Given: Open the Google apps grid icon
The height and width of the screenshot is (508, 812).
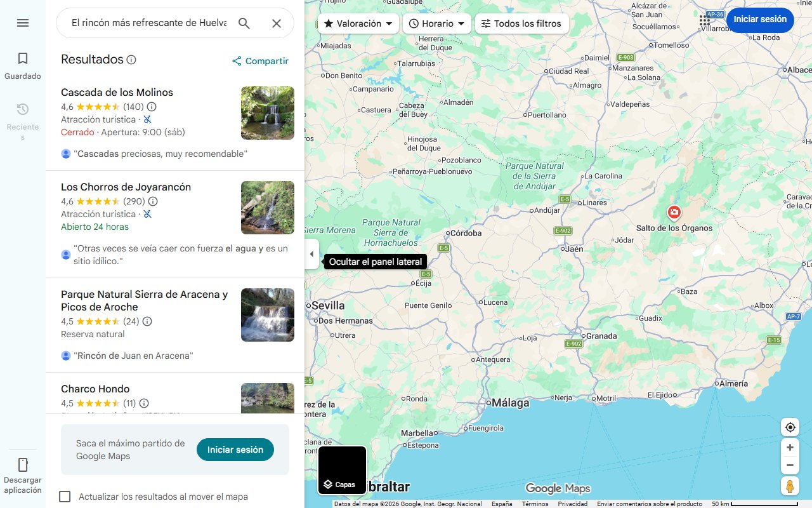Looking at the screenshot, I should coord(704,21).
